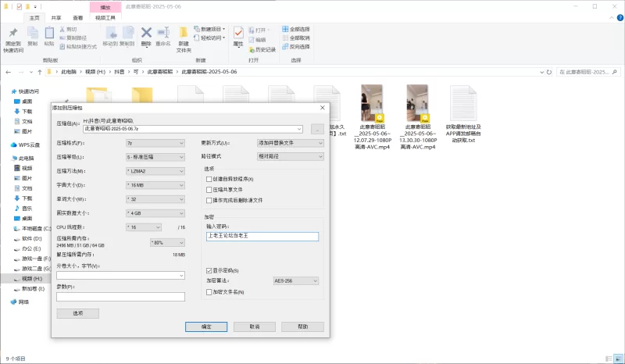The width and height of the screenshot is (625, 364).
Task: Click the Move to (移动到) icon
Action: coord(110,33)
